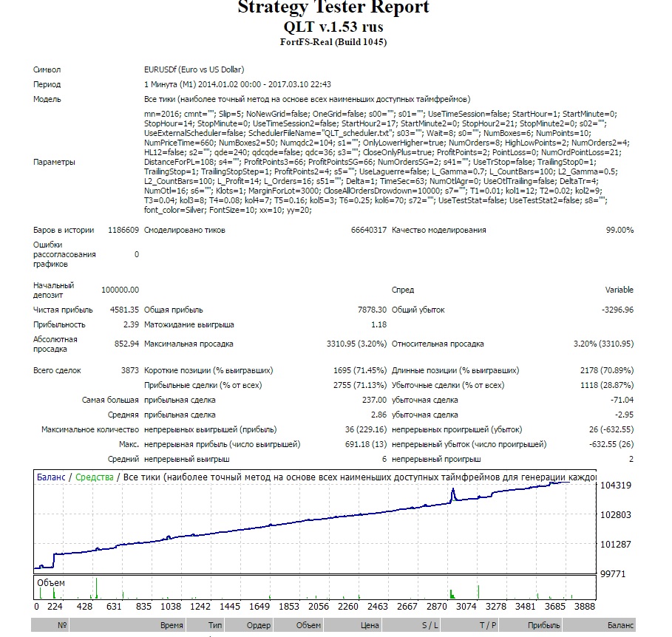The width and height of the screenshot is (672, 637).
Task: Select 'Баланс' legend label on chart
Action: [x=51, y=477]
